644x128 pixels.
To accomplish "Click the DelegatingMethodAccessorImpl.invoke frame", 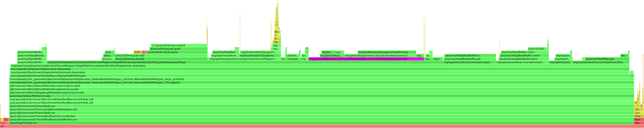I will point(322,93).
